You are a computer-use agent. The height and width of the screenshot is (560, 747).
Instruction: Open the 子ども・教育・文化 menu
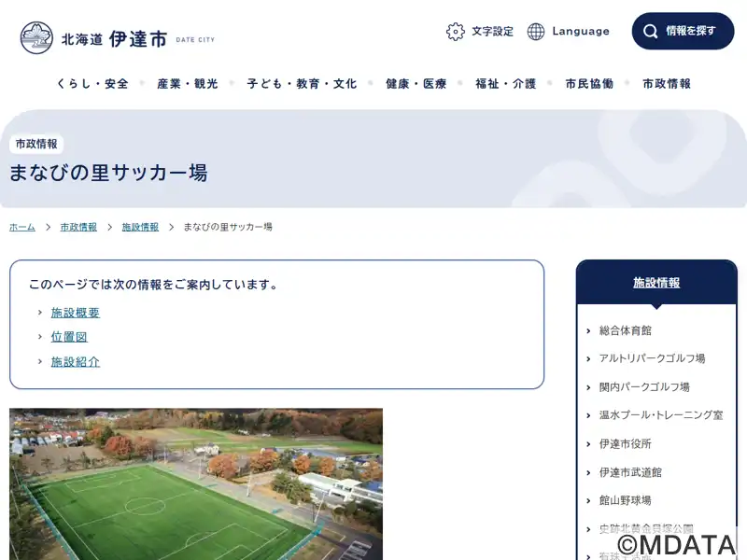[x=302, y=84]
